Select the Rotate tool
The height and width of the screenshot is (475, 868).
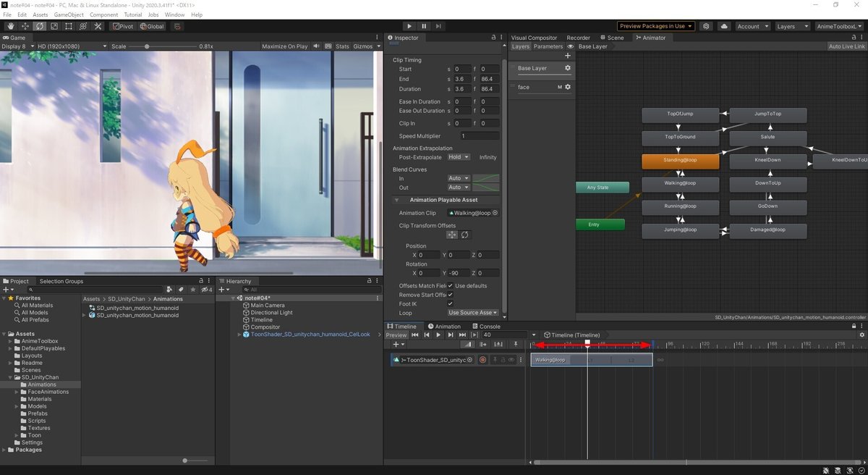[x=40, y=26]
